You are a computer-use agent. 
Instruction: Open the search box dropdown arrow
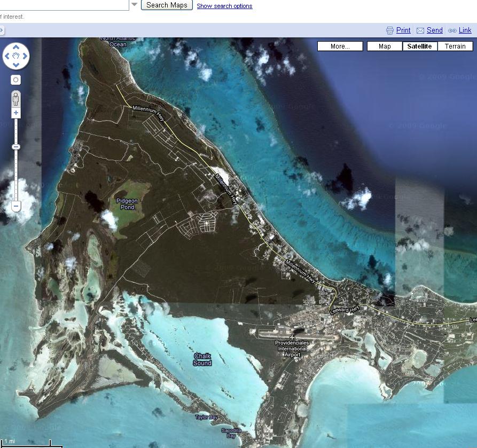point(135,5)
